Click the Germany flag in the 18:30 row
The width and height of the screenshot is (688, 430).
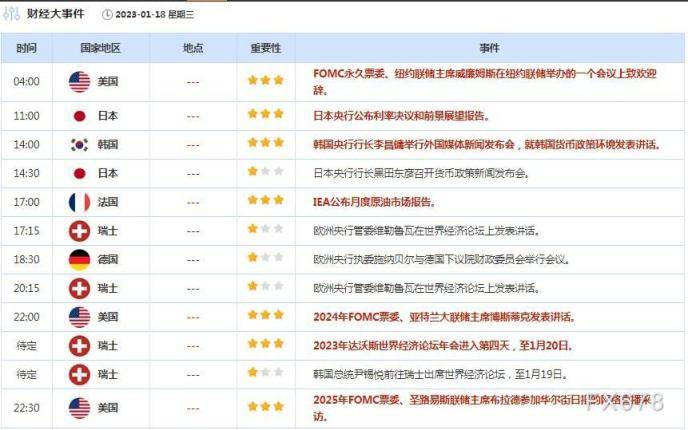pos(79,260)
